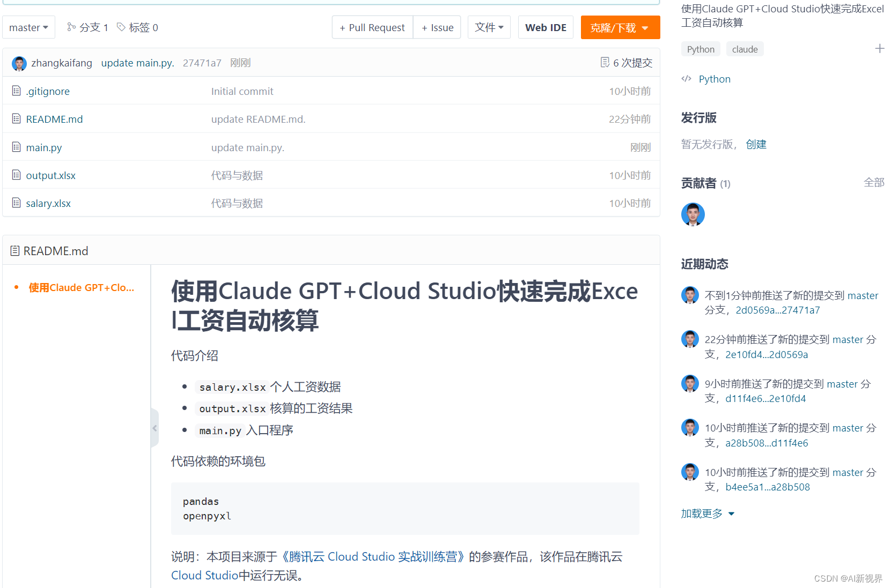The image size is (891, 588).
Task: Open the salary.xlsx file
Action: (x=48, y=203)
